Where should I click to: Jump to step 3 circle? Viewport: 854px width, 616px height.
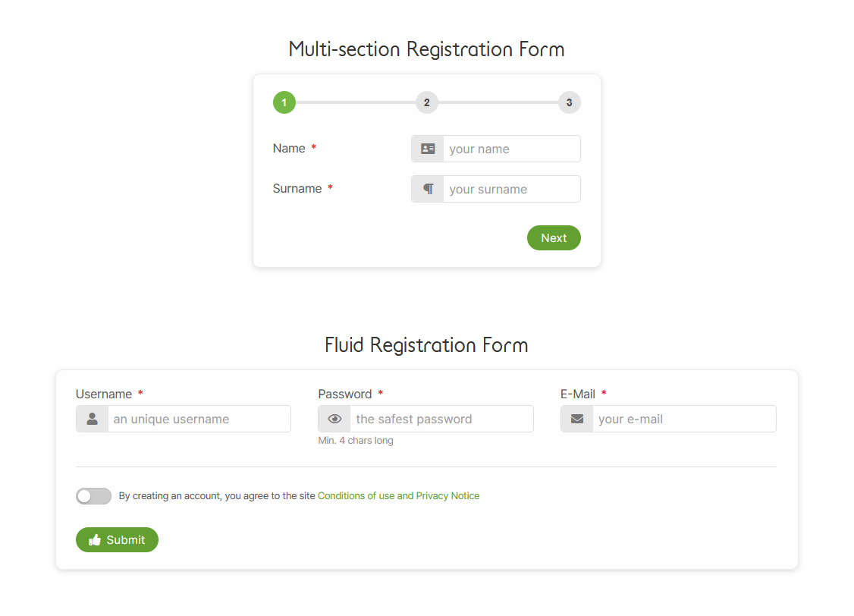coord(569,102)
